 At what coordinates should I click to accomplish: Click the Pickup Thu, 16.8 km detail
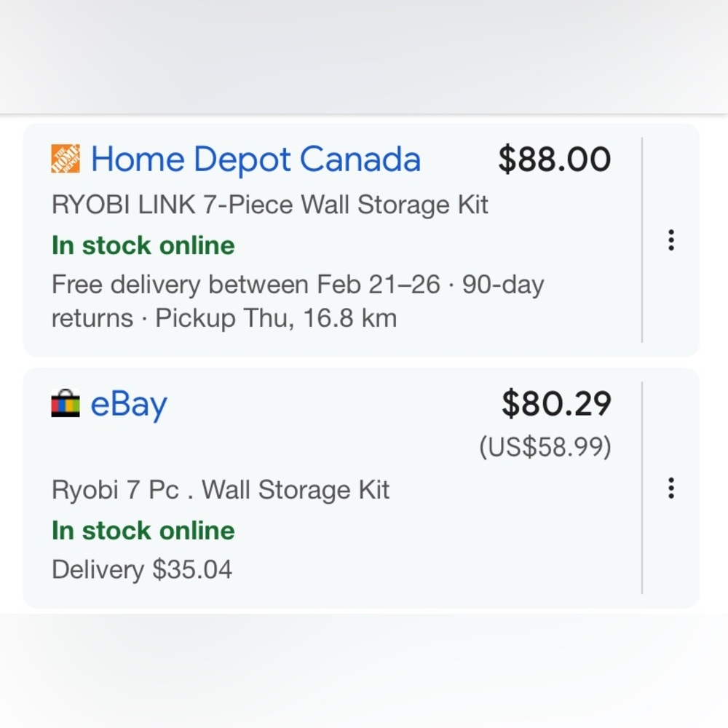click(276, 319)
